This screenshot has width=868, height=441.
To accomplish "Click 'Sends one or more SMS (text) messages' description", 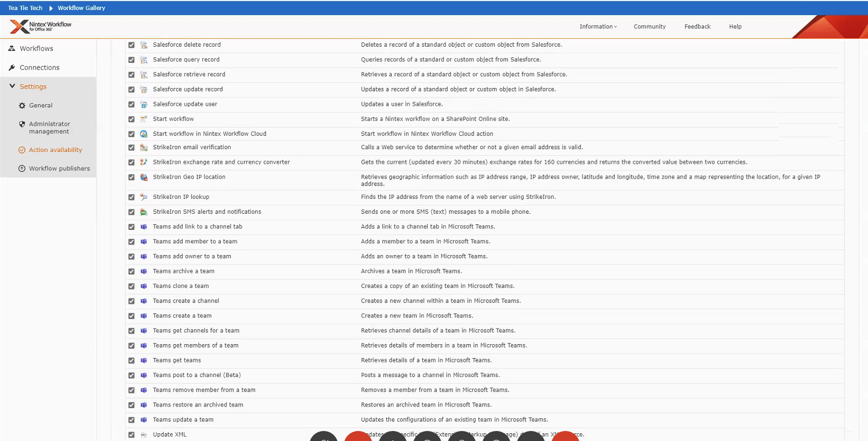I will pyautogui.click(x=446, y=212).
